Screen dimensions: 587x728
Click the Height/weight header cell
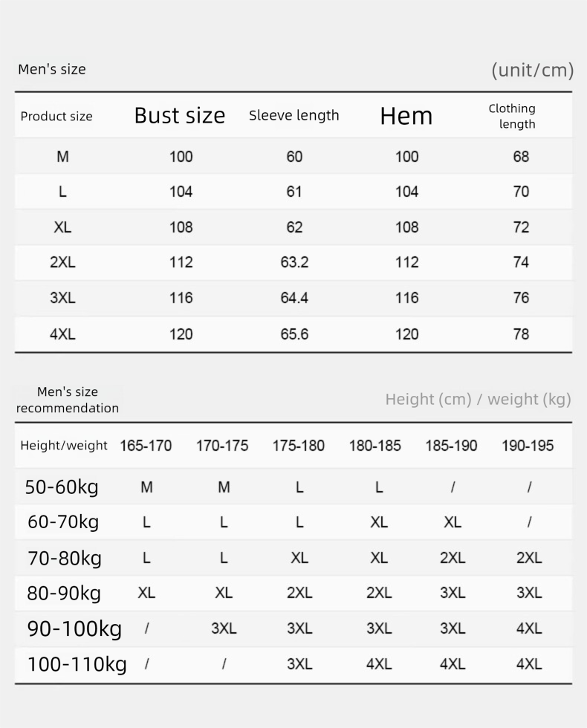point(64,446)
